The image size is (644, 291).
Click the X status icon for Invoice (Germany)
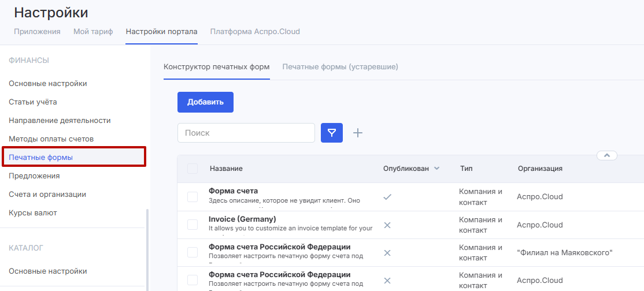pyautogui.click(x=387, y=225)
